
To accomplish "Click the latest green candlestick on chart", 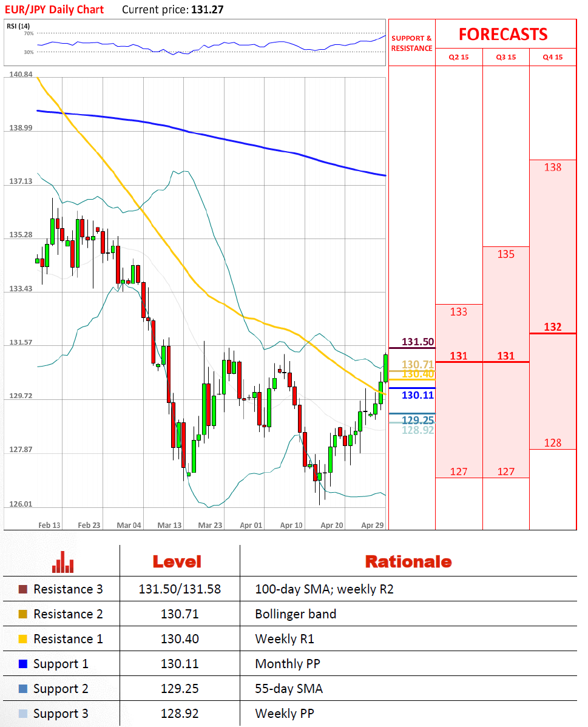I will click(385, 368).
